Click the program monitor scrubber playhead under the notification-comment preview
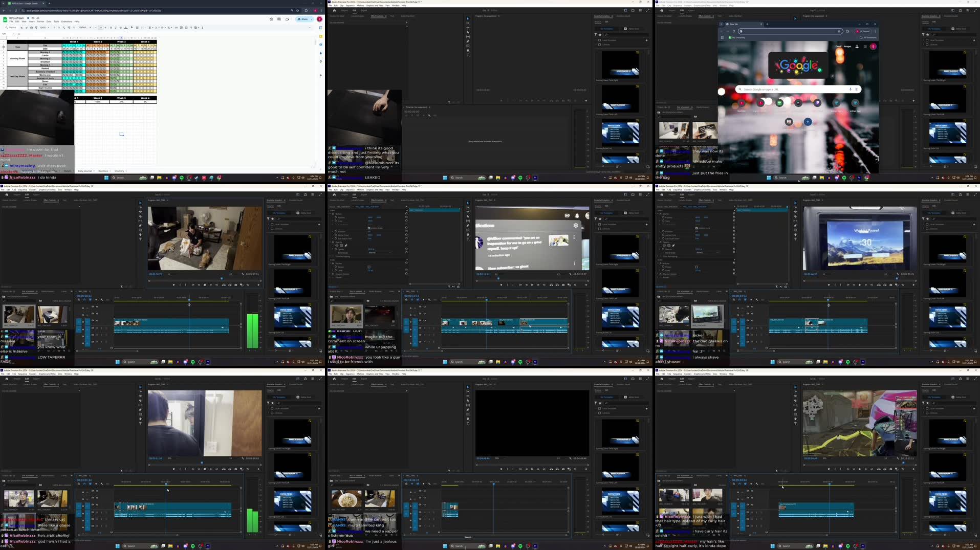980x550 pixels. pos(498,278)
